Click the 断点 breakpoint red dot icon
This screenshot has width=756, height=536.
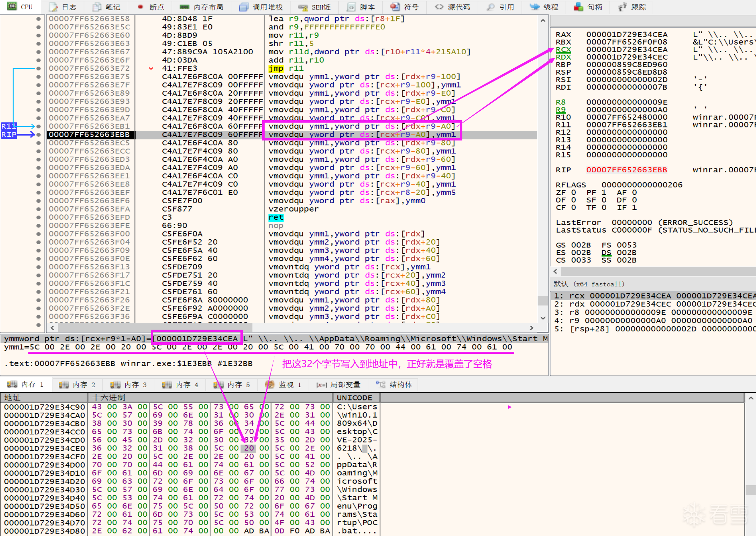(x=140, y=7)
